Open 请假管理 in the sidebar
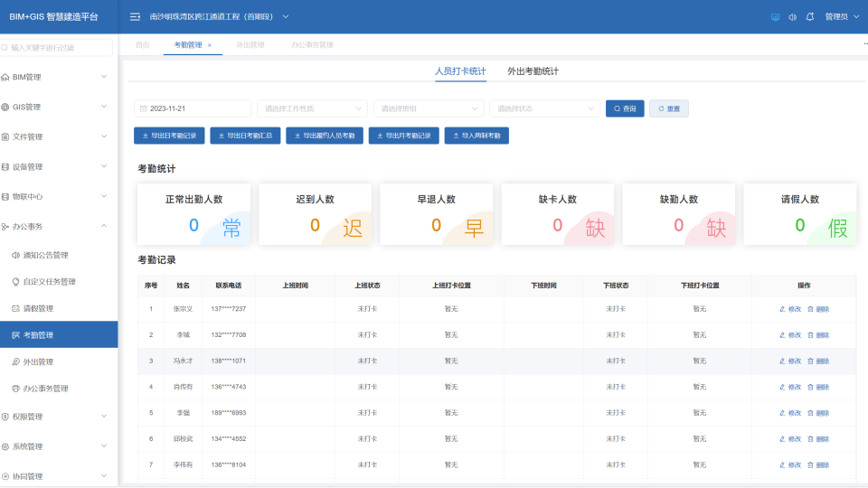The width and height of the screenshot is (868, 488). [38, 308]
